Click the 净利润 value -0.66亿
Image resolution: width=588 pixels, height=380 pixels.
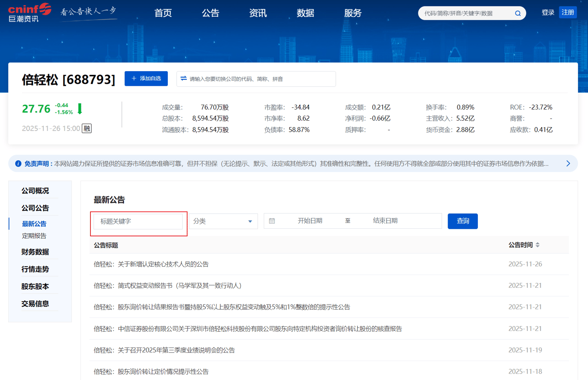coord(380,118)
